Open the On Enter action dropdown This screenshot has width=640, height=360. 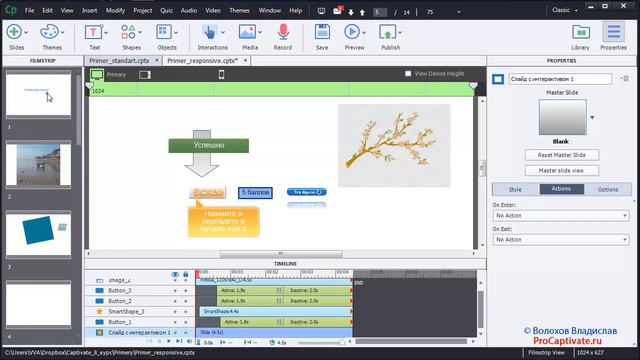[561, 216]
